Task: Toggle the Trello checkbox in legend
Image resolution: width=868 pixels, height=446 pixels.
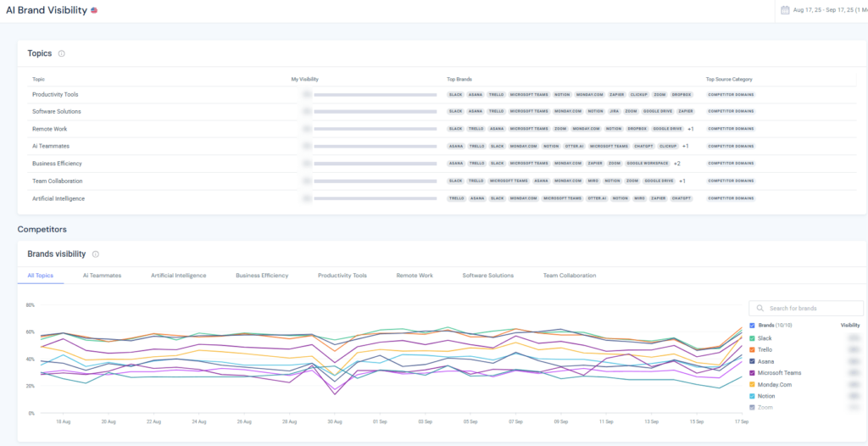Action: pos(752,349)
